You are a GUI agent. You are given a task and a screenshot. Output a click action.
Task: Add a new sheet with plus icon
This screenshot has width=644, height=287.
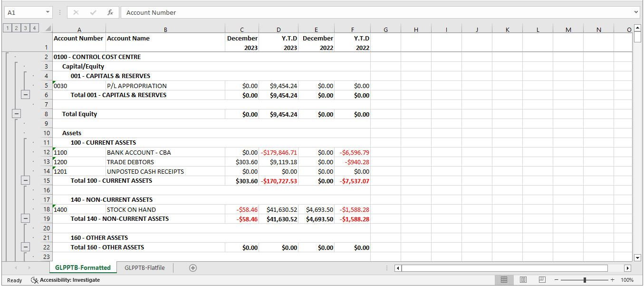click(x=193, y=268)
